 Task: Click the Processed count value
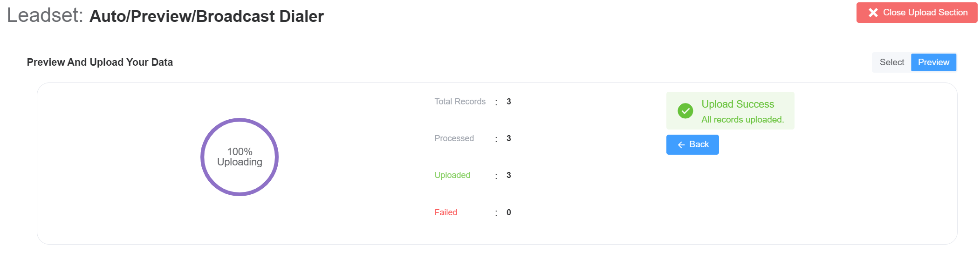click(x=508, y=138)
